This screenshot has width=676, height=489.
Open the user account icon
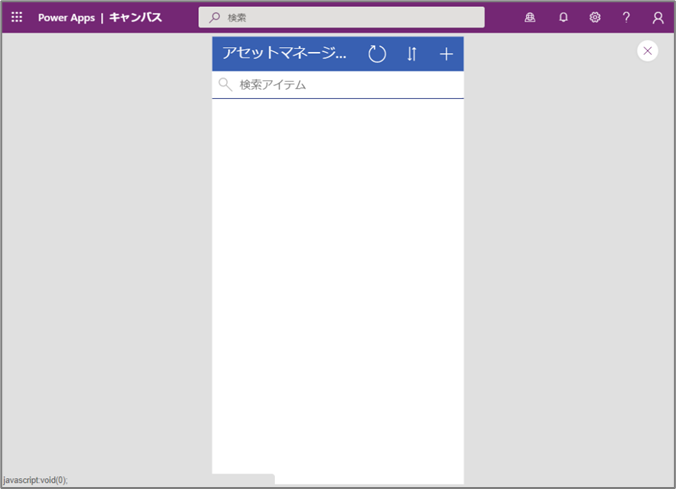[658, 18]
